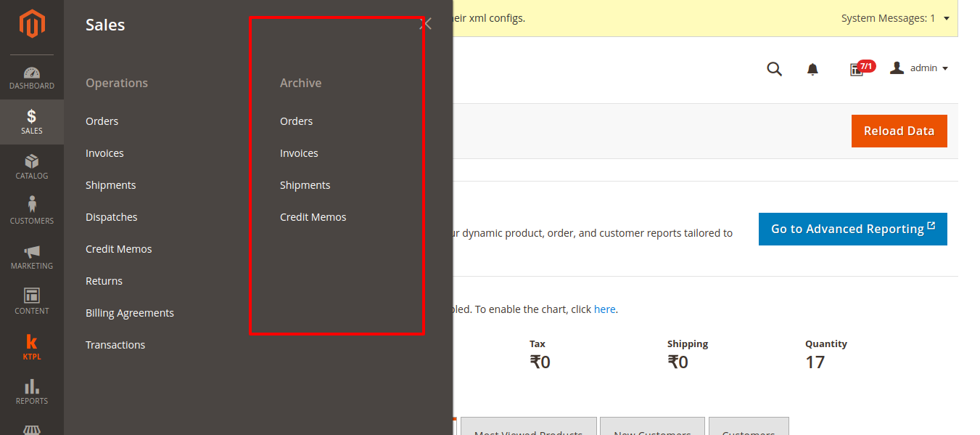Switch to the New Customers tab
Screen dimensions: 980x435
[651, 428]
